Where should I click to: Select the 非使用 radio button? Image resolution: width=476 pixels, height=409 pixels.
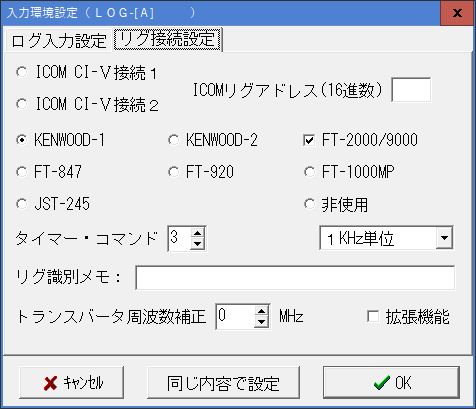tap(309, 204)
